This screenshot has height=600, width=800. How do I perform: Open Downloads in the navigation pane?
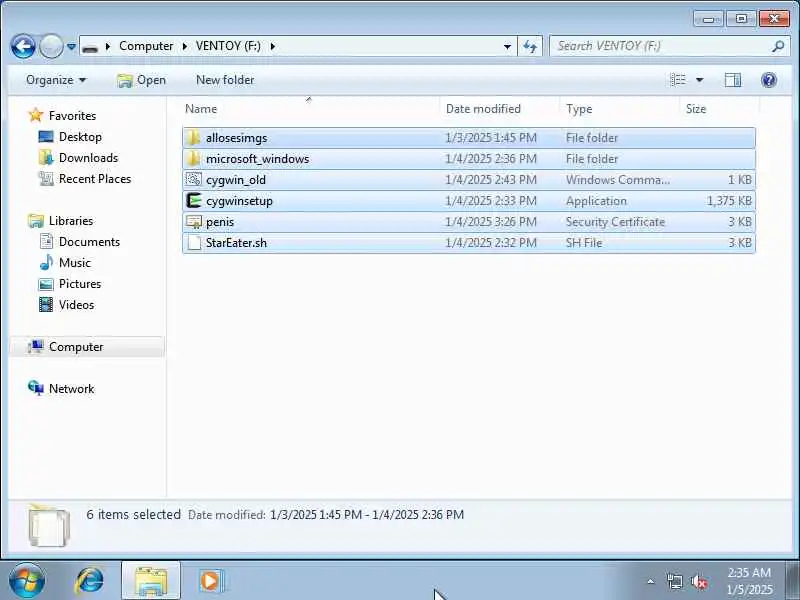tap(88, 158)
